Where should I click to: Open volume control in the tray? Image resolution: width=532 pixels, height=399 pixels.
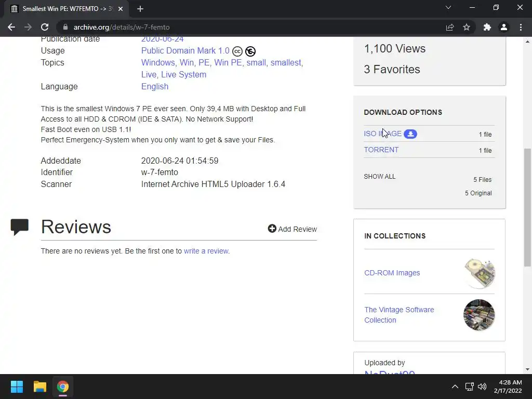pos(482,387)
